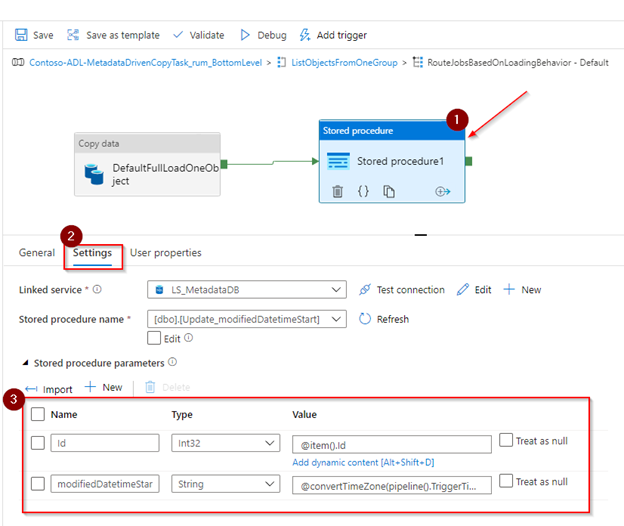This screenshot has height=526, width=624.
Task: Tick the select-all parameters header checkbox
Action: tap(38, 414)
